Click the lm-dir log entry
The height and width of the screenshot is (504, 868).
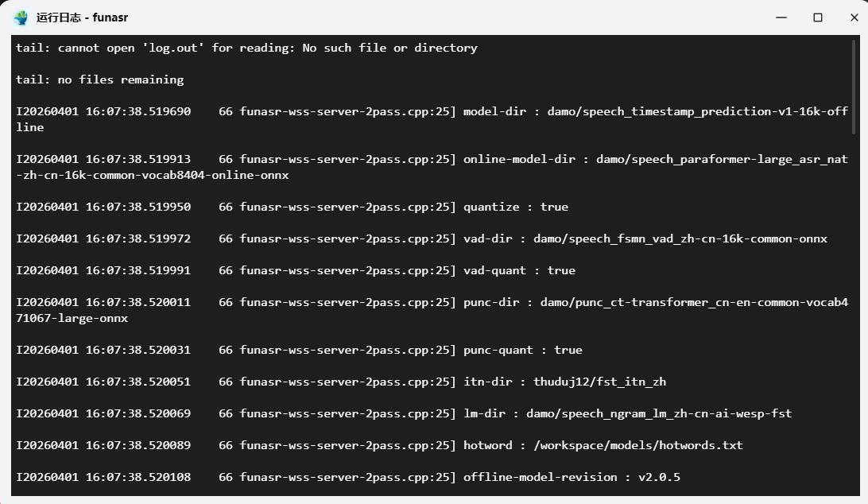tap(404, 413)
